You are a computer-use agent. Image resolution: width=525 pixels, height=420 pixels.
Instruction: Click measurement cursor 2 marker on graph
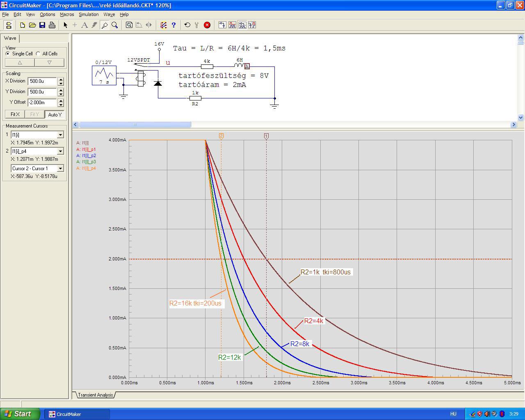coord(221,136)
